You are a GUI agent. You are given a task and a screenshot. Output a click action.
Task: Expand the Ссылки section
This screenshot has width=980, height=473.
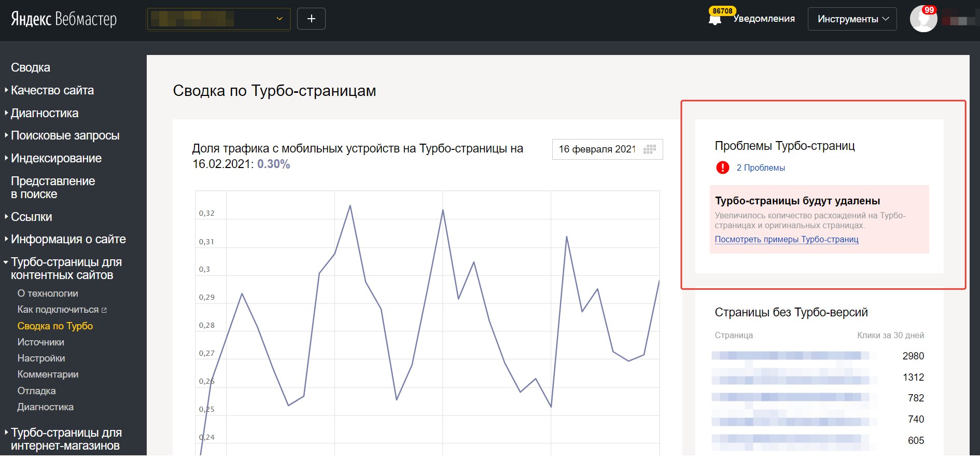click(x=32, y=217)
